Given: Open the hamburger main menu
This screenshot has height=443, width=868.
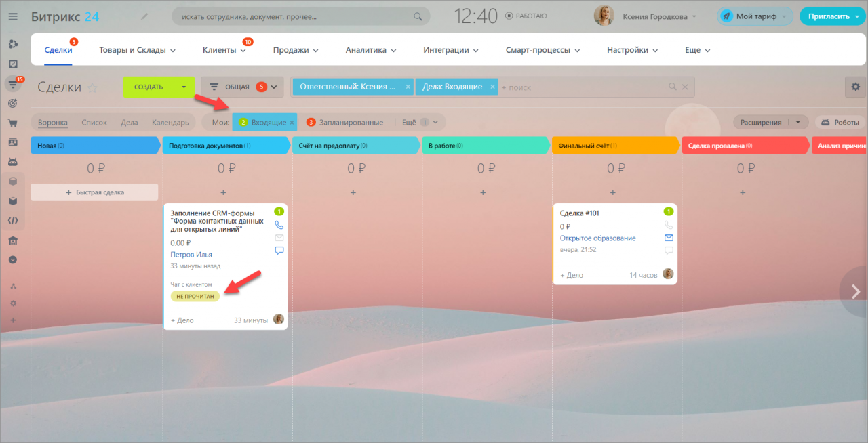Looking at the screenshot, I should click(x=13, y=17).
